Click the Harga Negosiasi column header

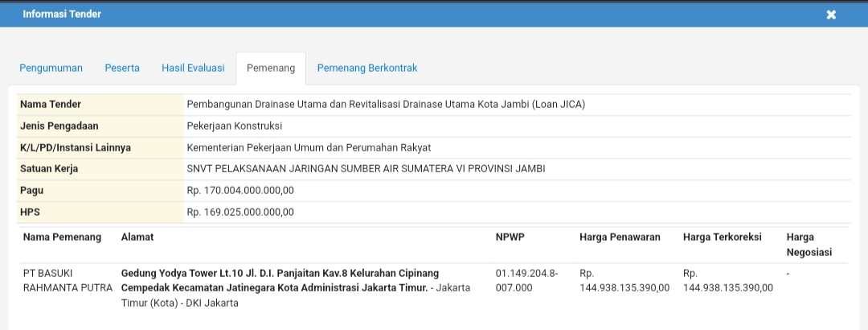809,245
